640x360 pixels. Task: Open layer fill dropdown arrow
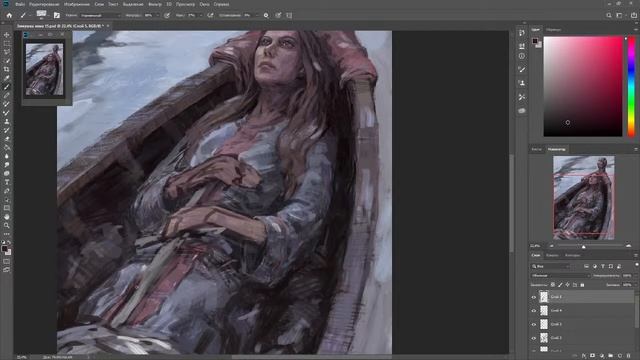pos(635,285)
